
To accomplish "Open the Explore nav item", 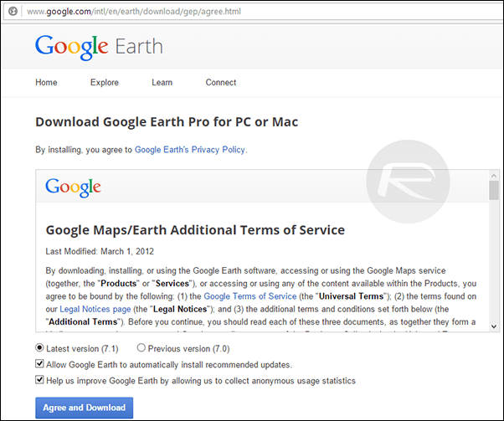I will 105,83.
